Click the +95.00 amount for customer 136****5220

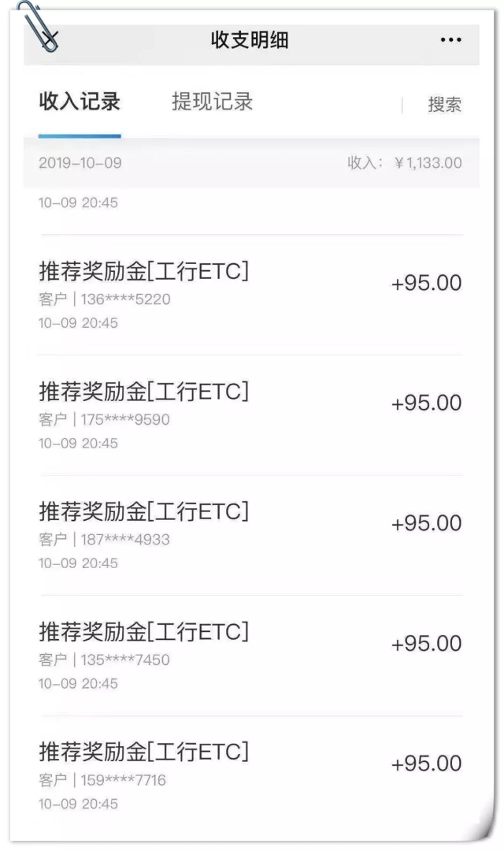(x=426, y=284)
